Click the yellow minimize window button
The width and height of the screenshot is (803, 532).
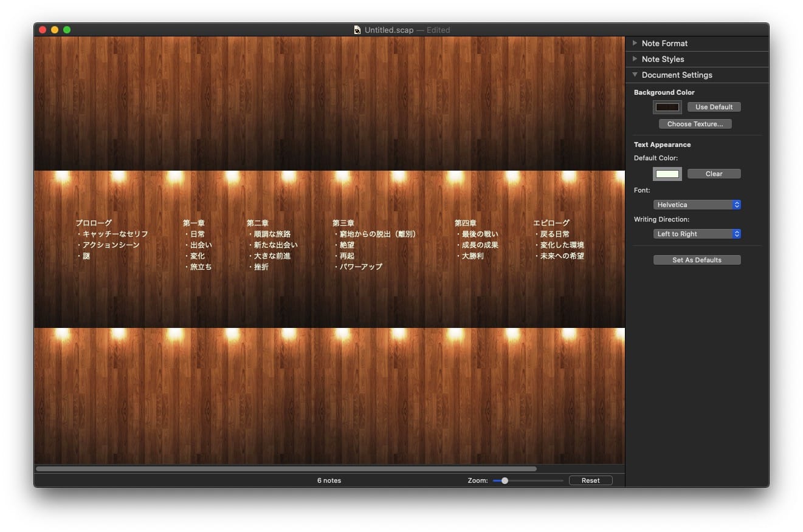click(55, 30)
